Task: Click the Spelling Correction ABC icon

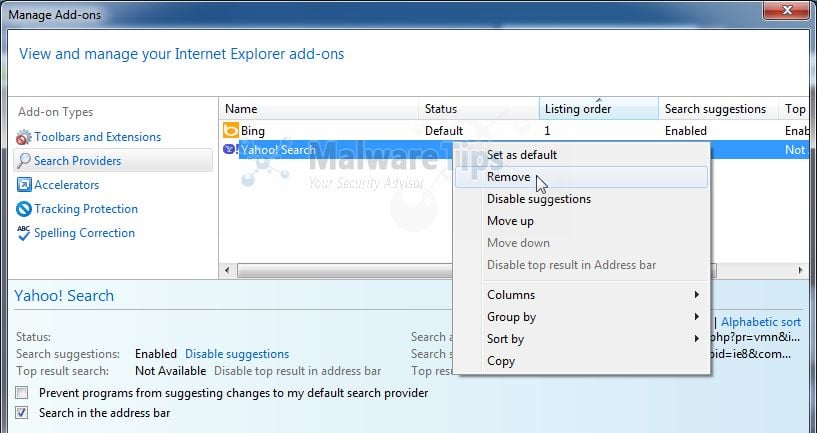Action: pyautogui.click(x=24, y=233)
